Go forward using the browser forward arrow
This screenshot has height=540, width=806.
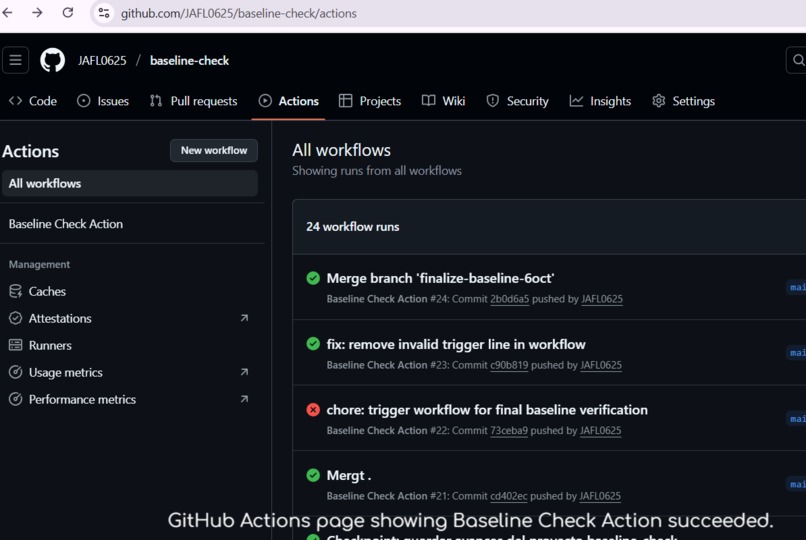pos(37,12)
